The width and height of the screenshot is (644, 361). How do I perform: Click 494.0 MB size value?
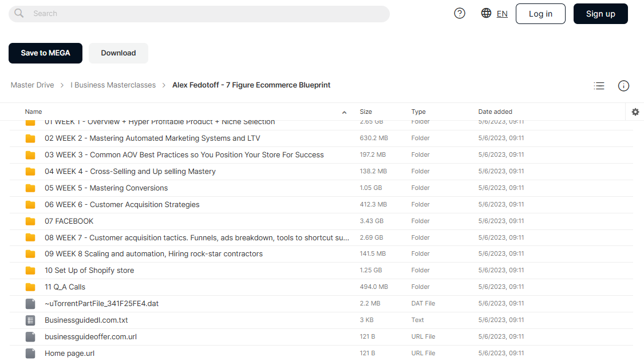point(374,287)
